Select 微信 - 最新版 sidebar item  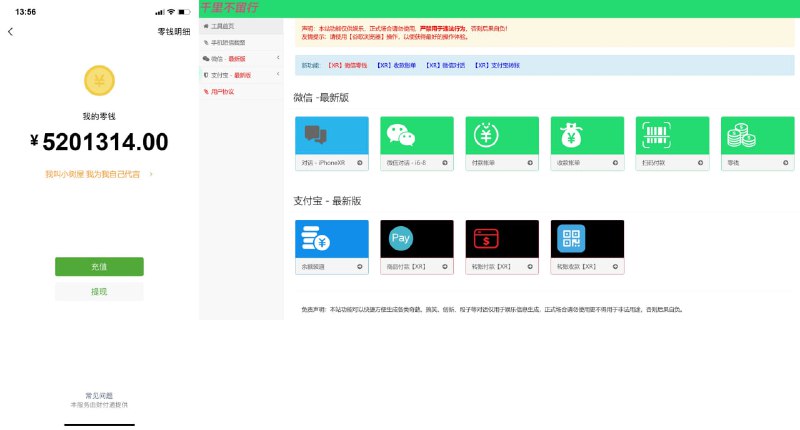241,59
